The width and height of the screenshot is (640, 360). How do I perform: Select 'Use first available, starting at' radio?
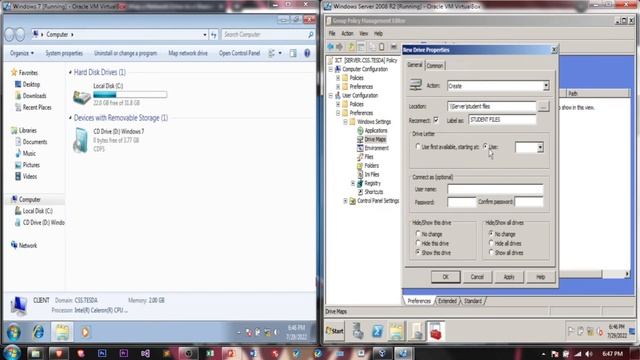[417, 146]
